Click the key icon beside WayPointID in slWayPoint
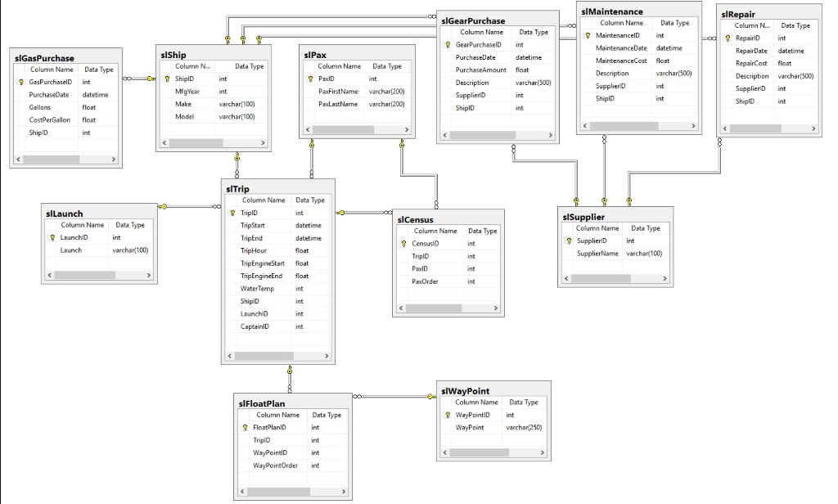 pyautogui.click(x=447, y=414)
